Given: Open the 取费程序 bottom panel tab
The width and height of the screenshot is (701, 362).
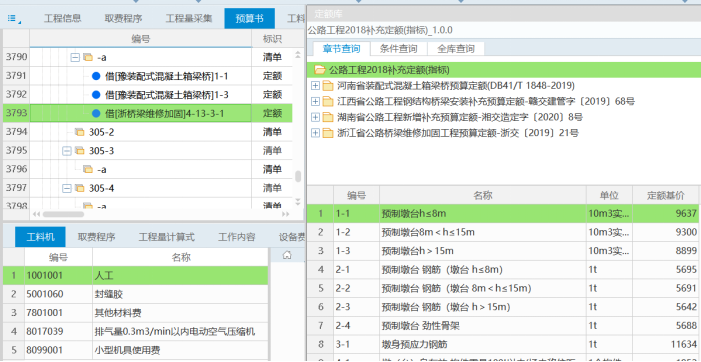Looking at the screenshot, I should click(x=97, y=237).
